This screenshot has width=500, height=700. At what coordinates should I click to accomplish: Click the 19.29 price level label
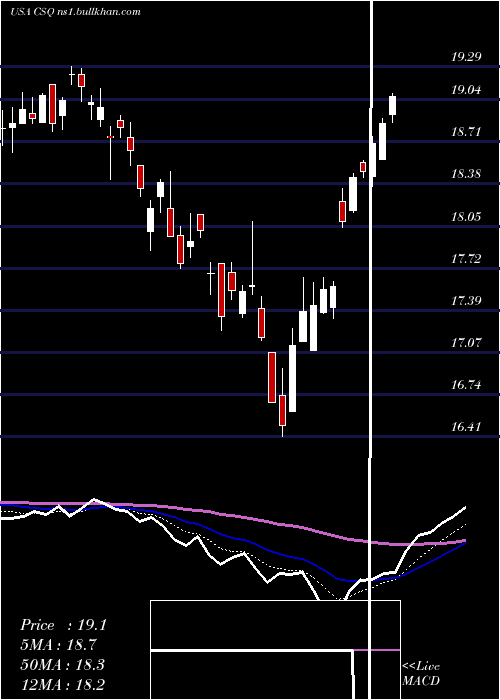pos(466,57)
